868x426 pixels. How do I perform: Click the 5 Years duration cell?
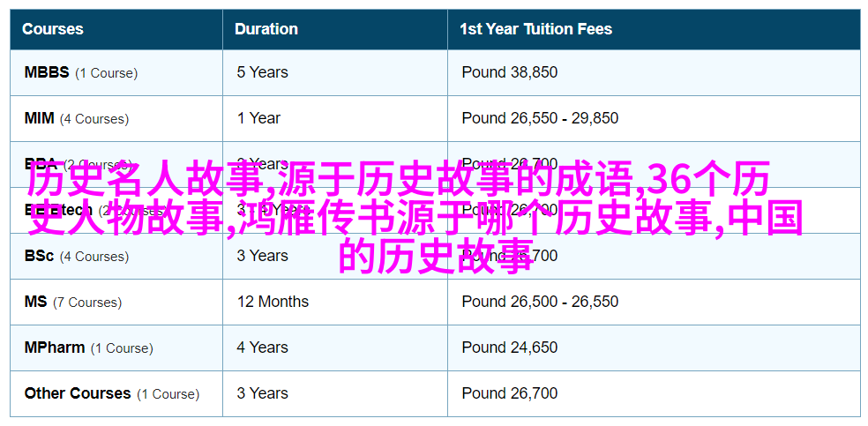pyautogui.click(x=262, y=72)
